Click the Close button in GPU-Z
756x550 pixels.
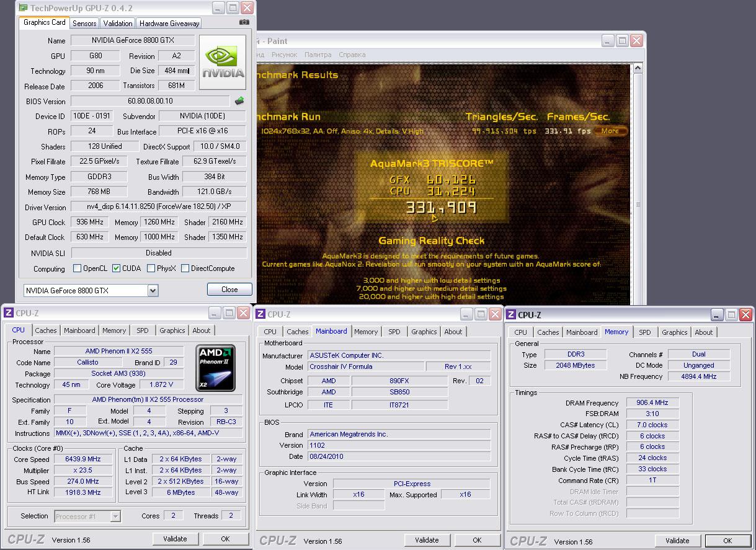229,290
